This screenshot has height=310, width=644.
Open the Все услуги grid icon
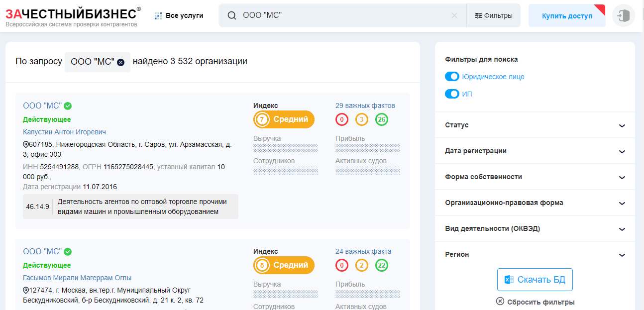158,15
